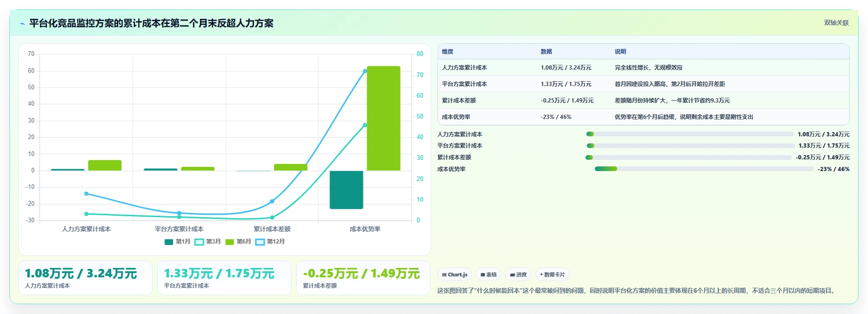Click the teal 第1月 bar for 人力方案累计成本
868x314 pixels.
(68, 170)
